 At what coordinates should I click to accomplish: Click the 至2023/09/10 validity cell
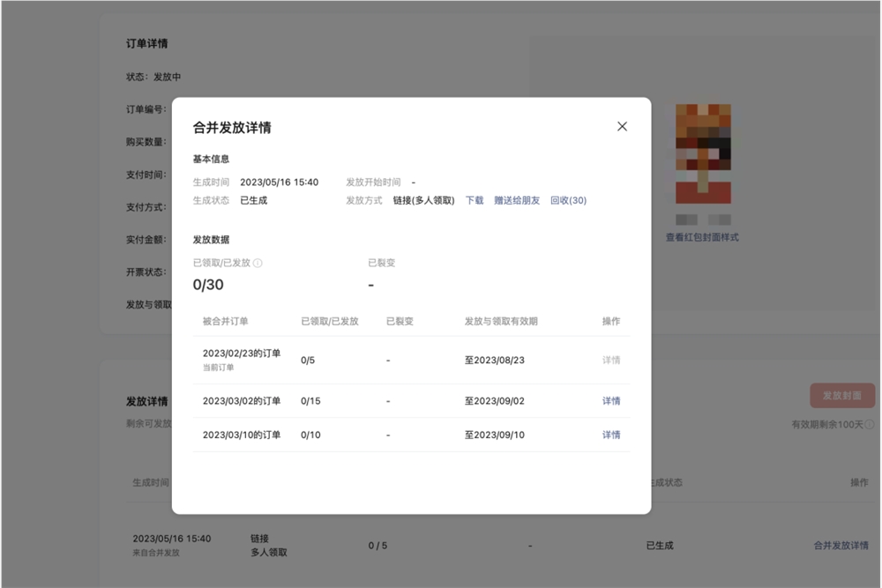(x=495, y=435)
